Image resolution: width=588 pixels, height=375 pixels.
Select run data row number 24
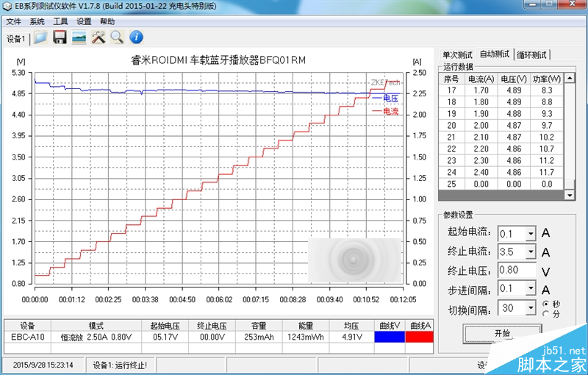501,172
